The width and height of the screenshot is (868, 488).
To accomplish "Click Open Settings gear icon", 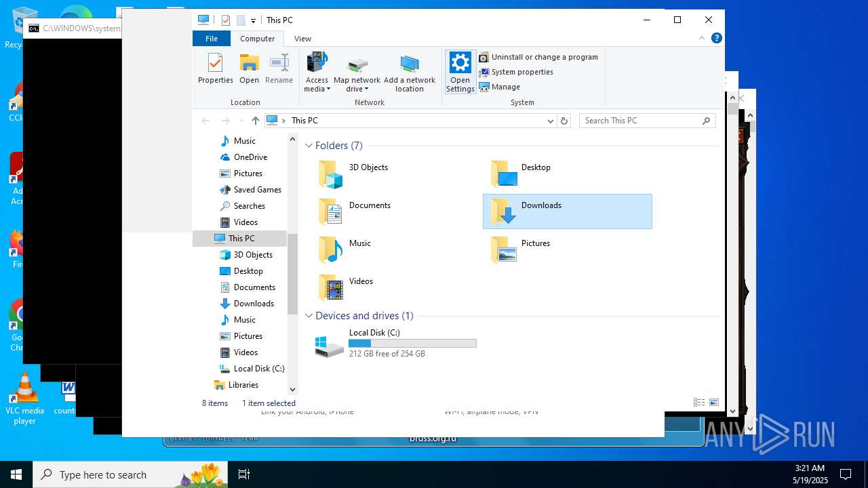I will coord(460,72).
